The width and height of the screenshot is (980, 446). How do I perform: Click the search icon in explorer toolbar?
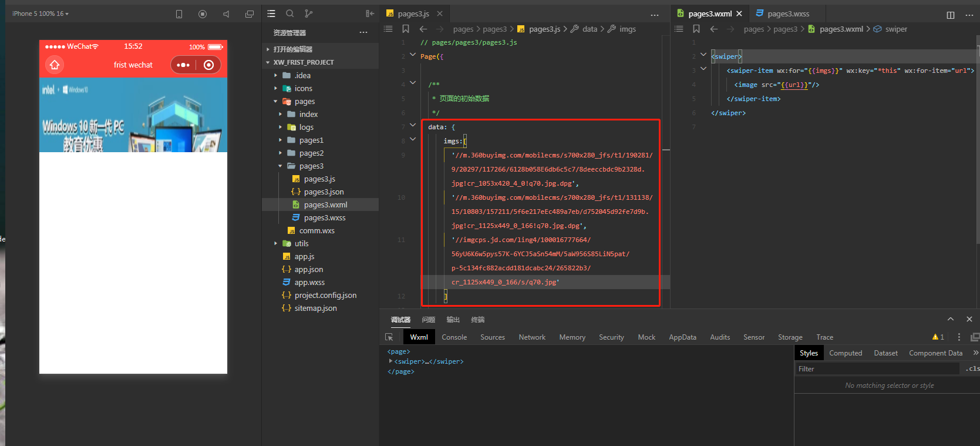point(289,14)
